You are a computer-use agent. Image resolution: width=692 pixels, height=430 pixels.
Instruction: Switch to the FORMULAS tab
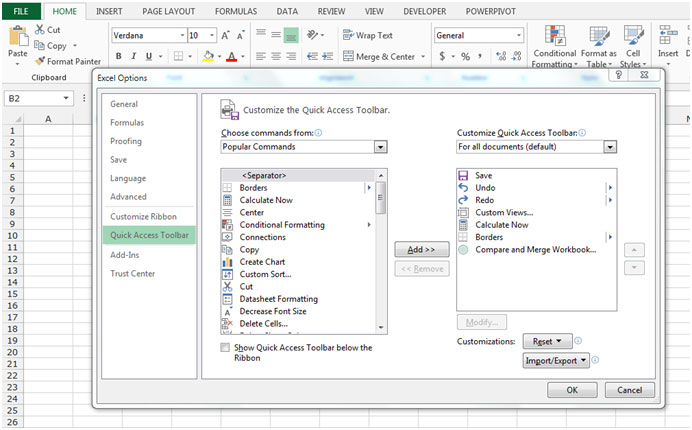click(x=236, y=11)
